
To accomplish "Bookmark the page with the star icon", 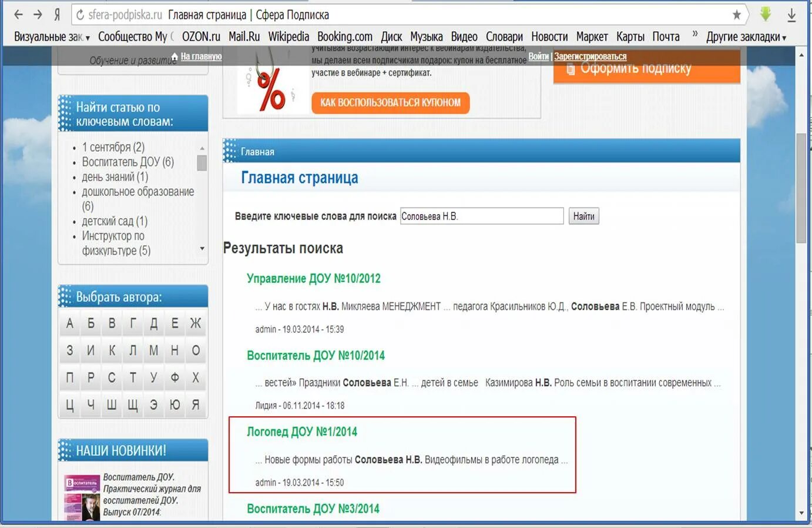I will [736, 15].
